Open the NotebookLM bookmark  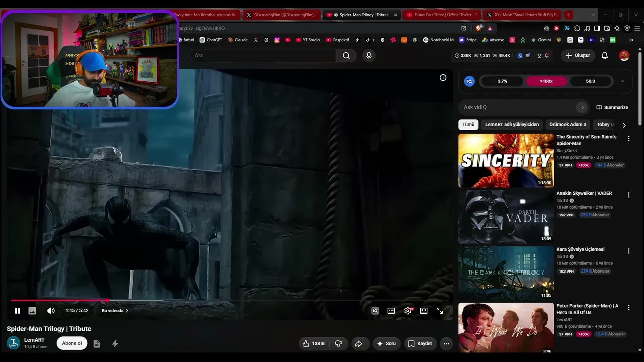[x=438, y=40]
